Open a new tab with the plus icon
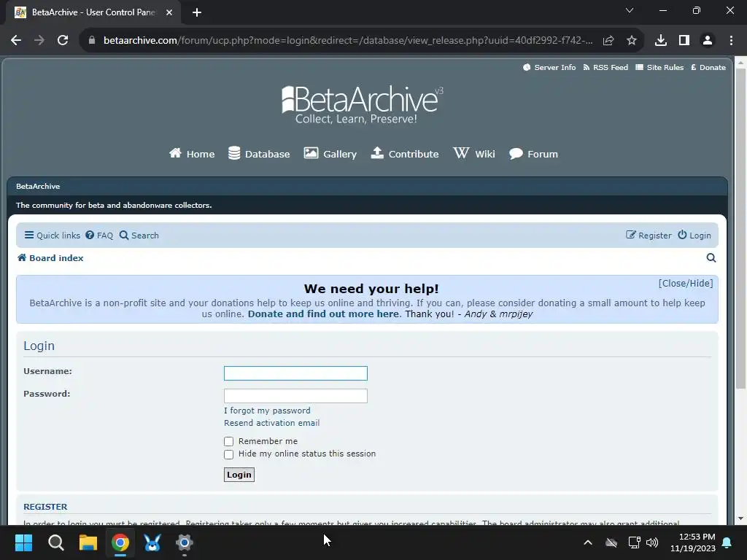The image size is (747, 560). [197, 12]
